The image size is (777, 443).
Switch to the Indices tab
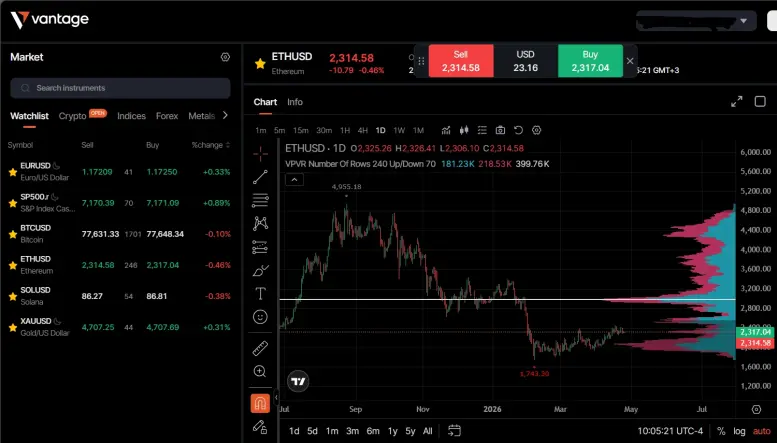pos(131,116)
